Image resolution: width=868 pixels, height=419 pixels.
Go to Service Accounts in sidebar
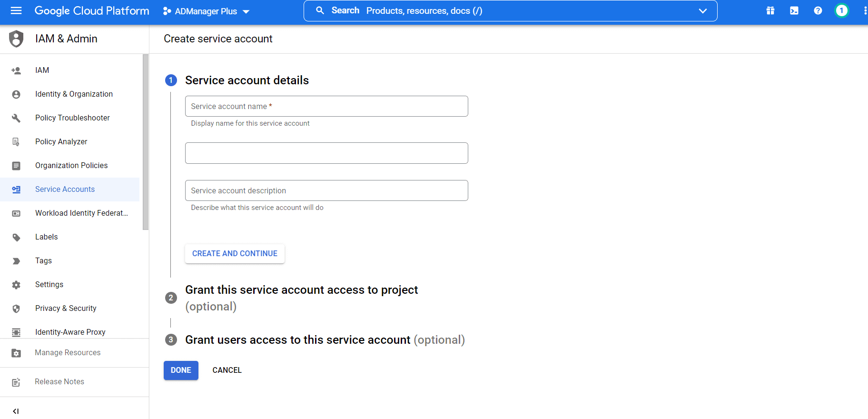[65, 189]
